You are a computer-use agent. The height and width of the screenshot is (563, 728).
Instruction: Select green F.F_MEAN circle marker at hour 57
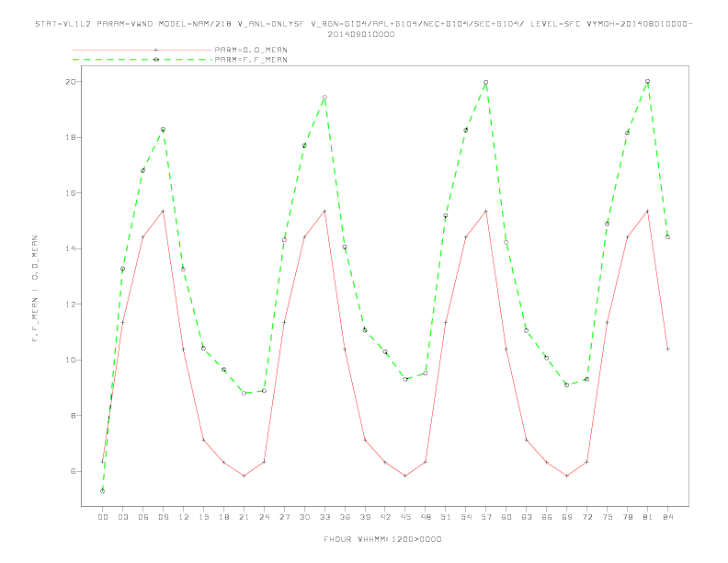tap(486, 82)
